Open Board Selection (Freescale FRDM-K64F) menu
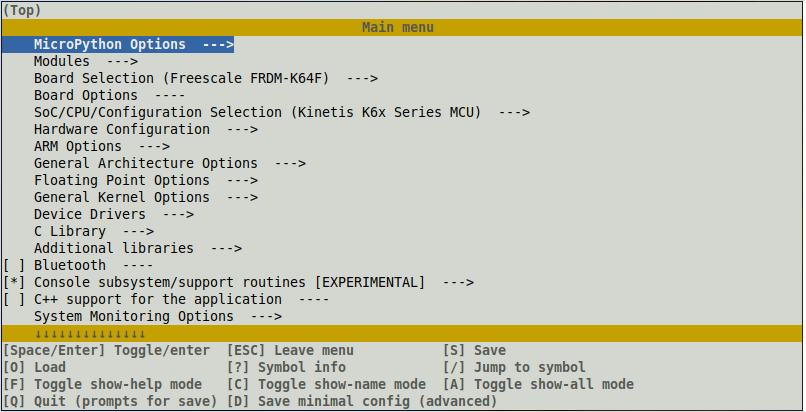The width and height of the screenshot is (806, 412). coord(206,78)
